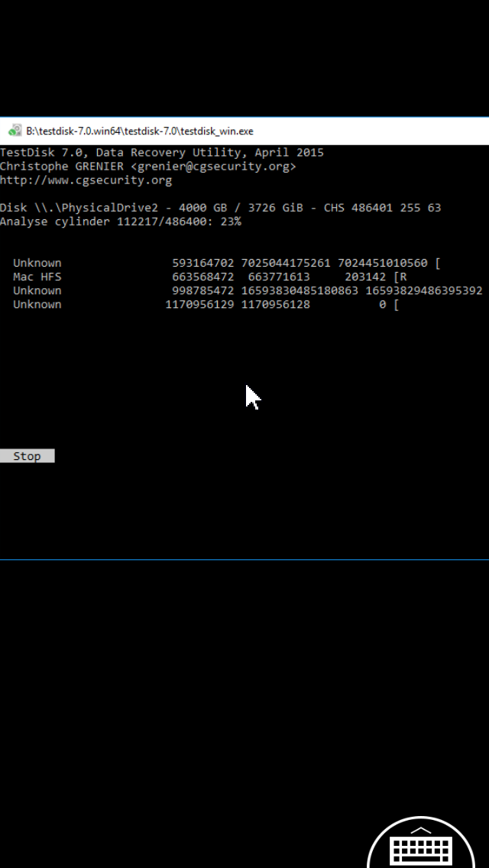Viewport: 489px width, 868px height.
Task: Click value 16593829486395392 in third row
Action: 423,290
